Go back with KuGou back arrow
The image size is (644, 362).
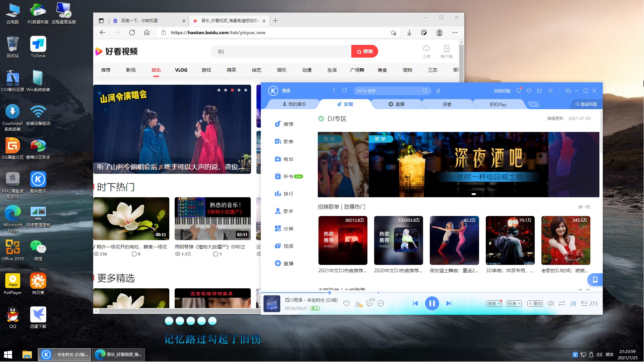click(x=334, y=90)
